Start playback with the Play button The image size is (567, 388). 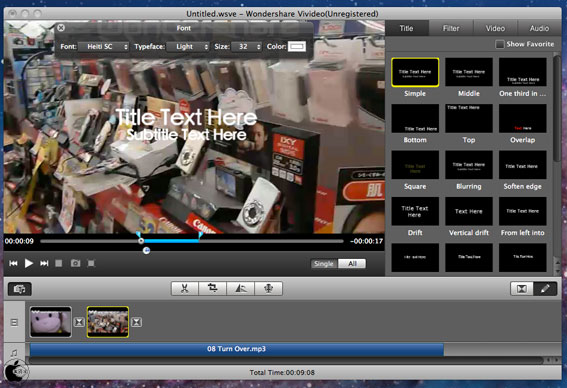click(29, 263)
